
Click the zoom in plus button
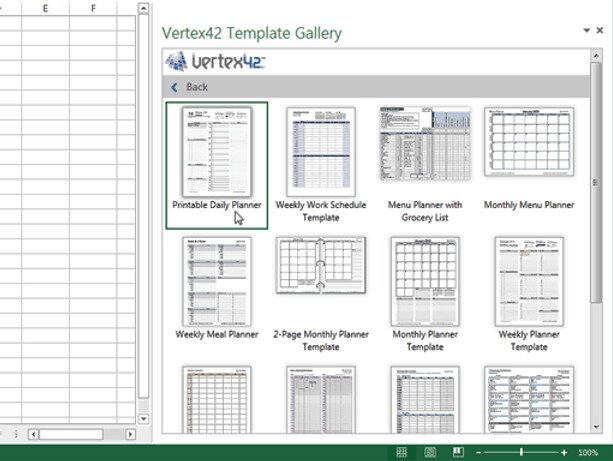564,453
